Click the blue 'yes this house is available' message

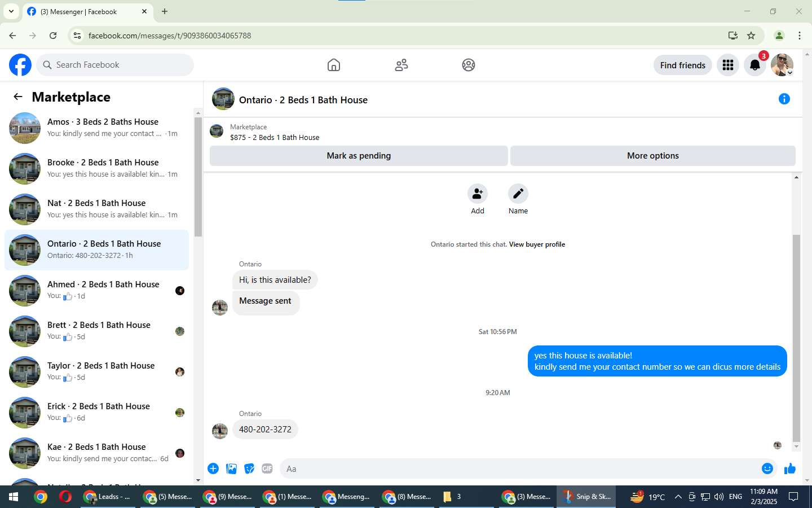tap(657, 361)
